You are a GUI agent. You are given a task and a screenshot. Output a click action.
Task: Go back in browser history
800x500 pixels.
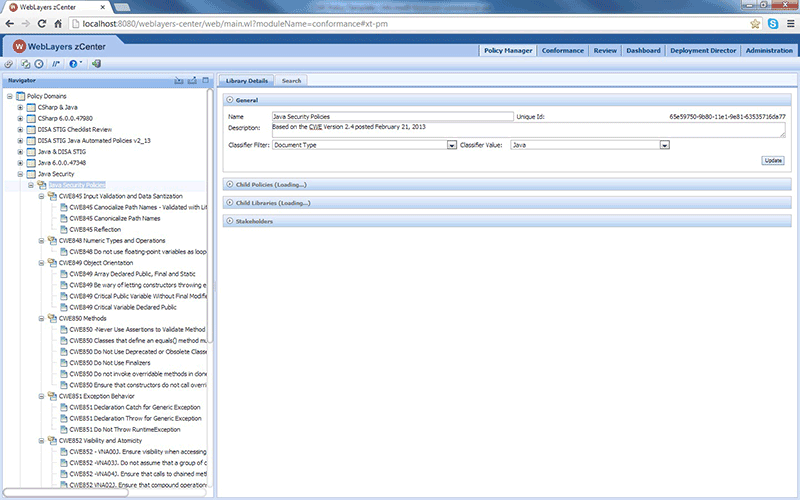[x=10, y=23]
